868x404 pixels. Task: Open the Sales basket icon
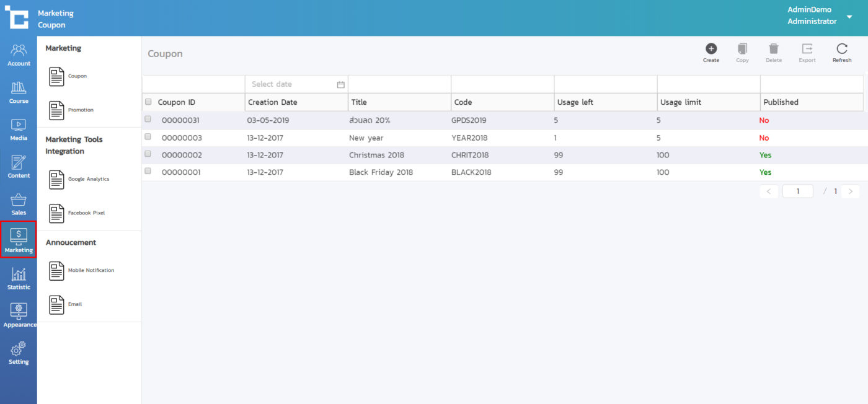tap(19, 204)
